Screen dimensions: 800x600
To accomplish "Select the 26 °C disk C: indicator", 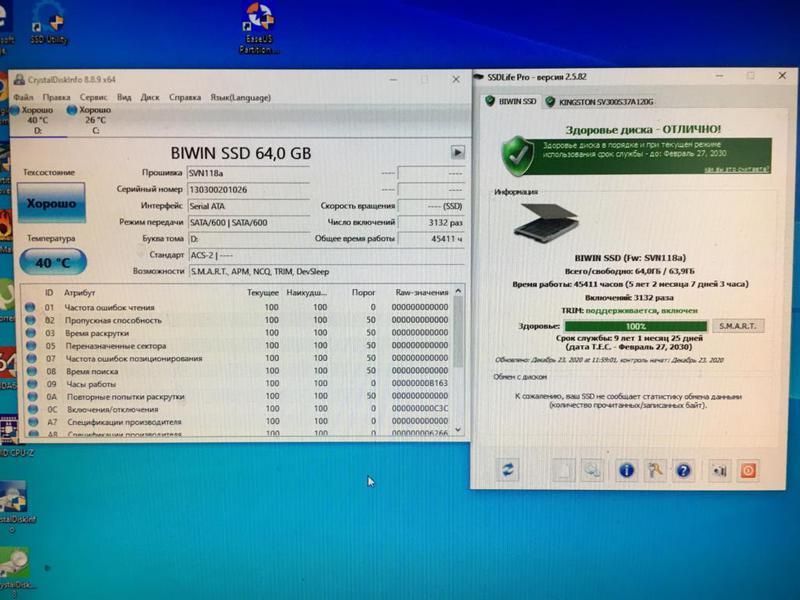I will pos(93,119).
